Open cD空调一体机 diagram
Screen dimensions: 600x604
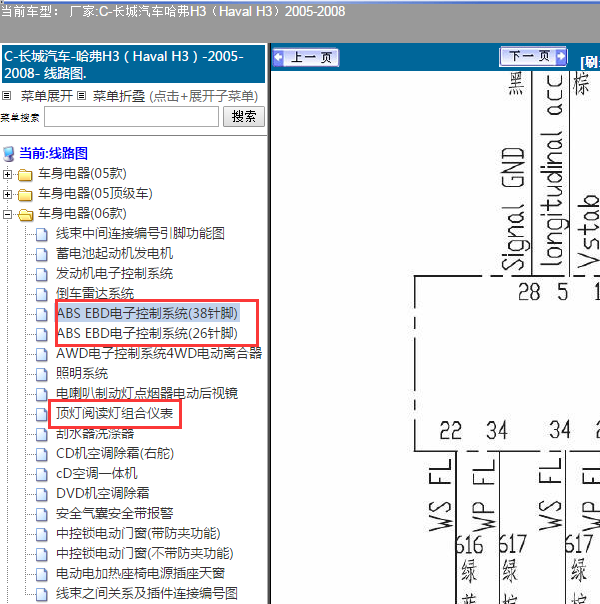[97, 473]
